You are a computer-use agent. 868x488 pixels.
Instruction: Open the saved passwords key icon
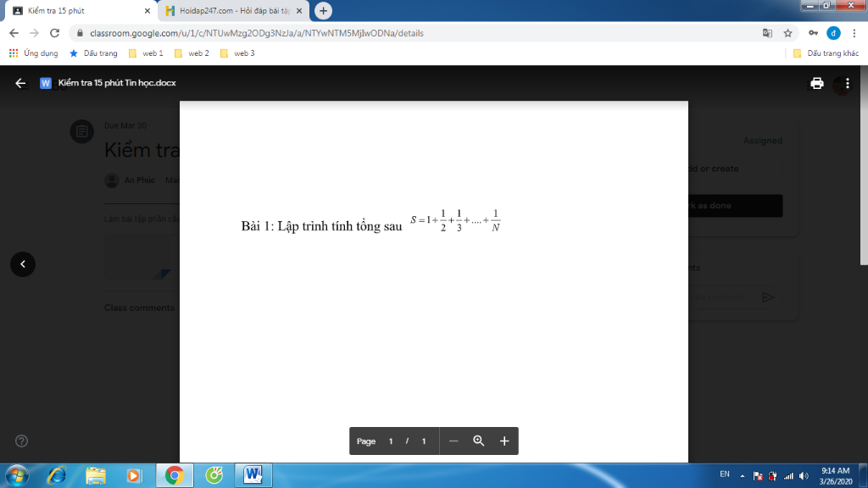pos(813,33)
